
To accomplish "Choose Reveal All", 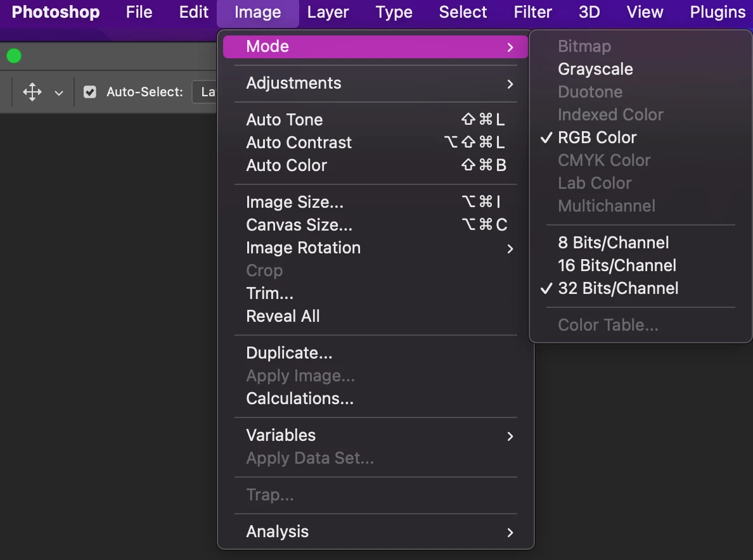I will (x=375, y=316).
